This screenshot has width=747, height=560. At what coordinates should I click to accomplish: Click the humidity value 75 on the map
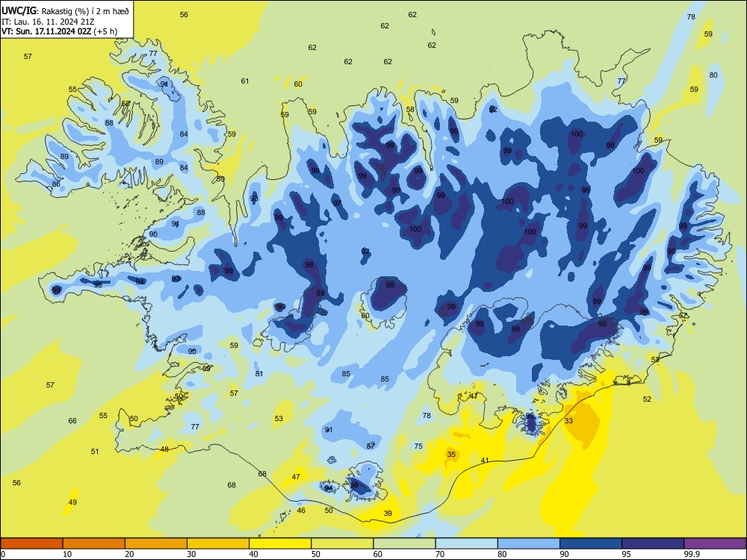pyautogui.click(x=418, y=447)
